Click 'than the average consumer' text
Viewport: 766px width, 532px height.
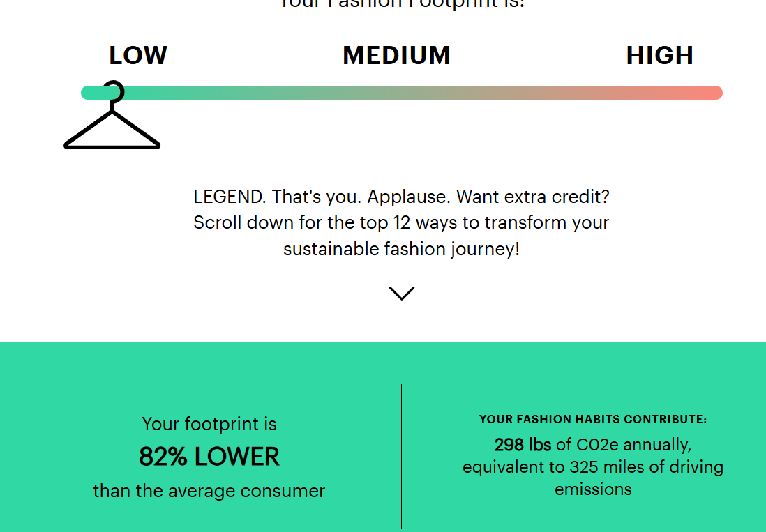pos(209,491)
